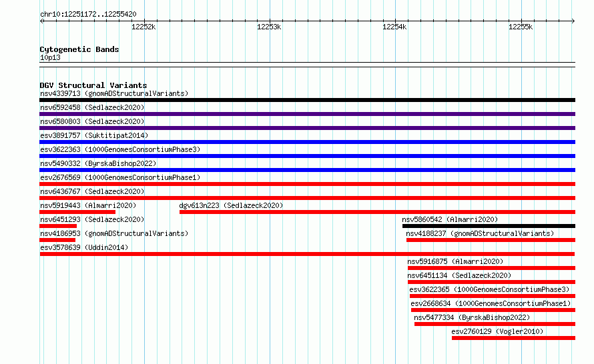Select the black bar under nsv5860542
The width and height of the screenshot is (594, 364).
click(489, 226)
